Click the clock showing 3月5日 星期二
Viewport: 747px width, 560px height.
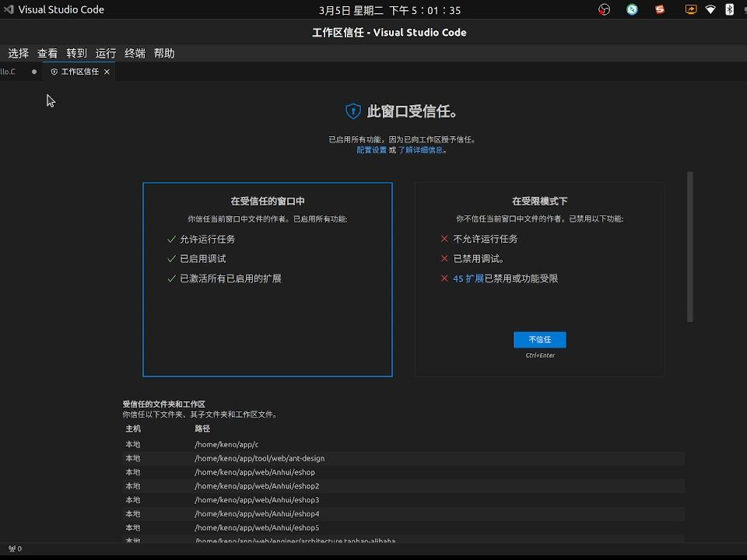(x=390, y=10)
